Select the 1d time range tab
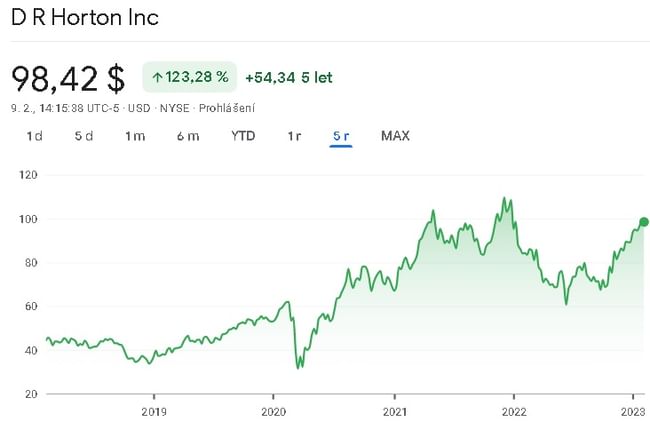The width and height of the screenshot is (650, 423). tap(34, 136)
